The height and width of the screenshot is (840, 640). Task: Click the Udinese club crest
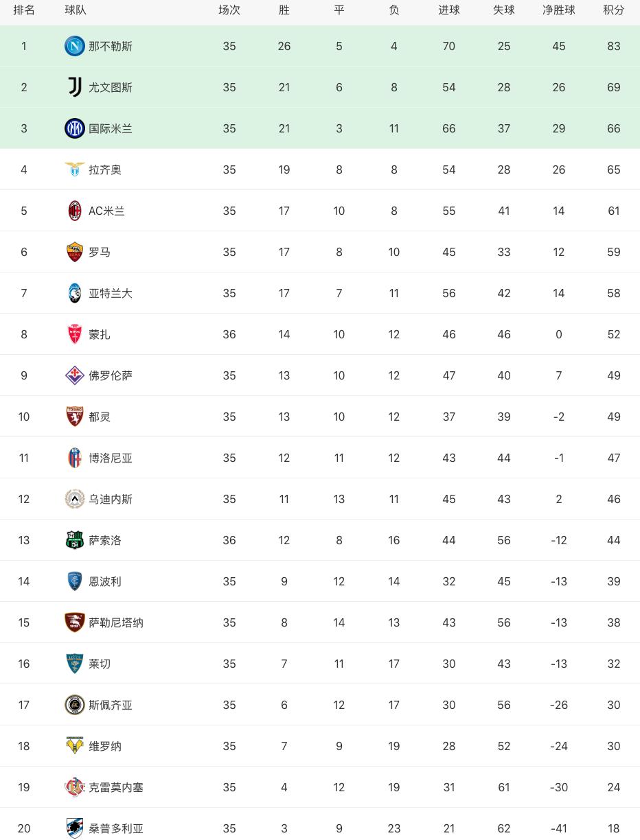[74, 499]
